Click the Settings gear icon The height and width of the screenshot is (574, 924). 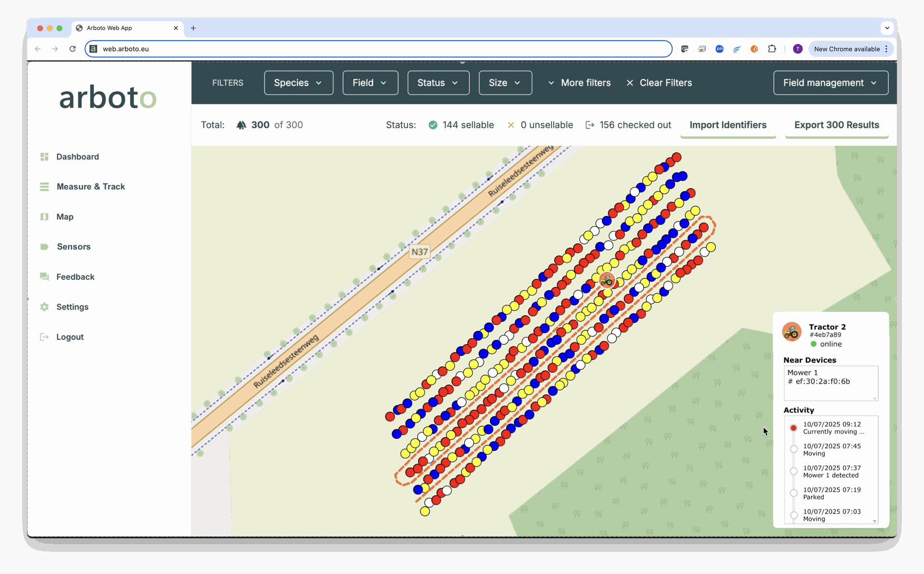[x=44, y=307]
